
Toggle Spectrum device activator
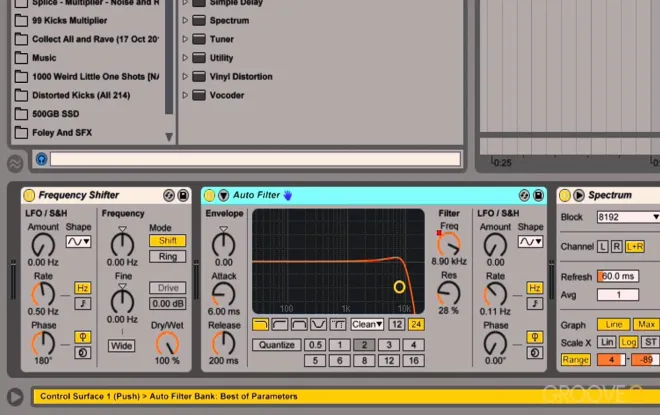coord(565,195)
